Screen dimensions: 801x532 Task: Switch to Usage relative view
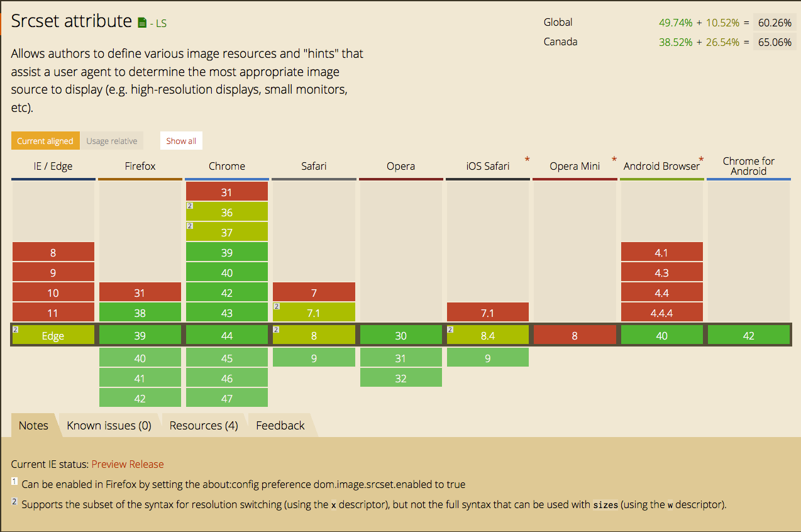(112, 141)
